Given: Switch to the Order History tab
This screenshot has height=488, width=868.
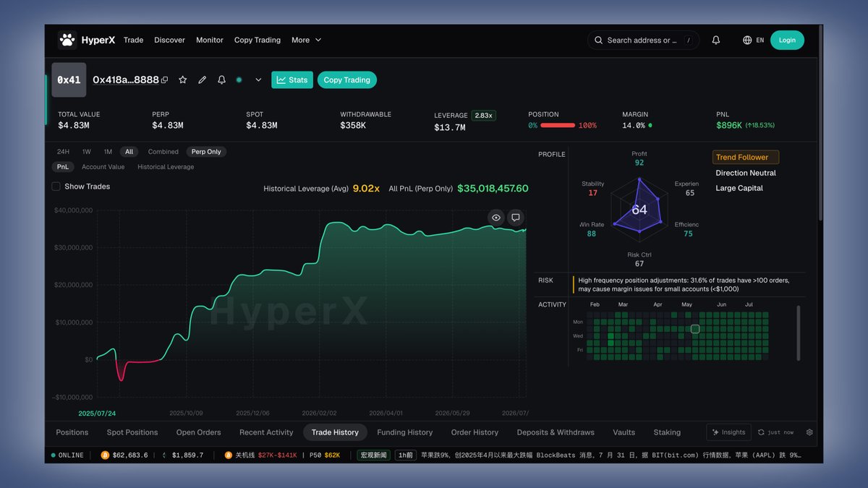Looking at the screenshot, I should (x=475, y=432).
